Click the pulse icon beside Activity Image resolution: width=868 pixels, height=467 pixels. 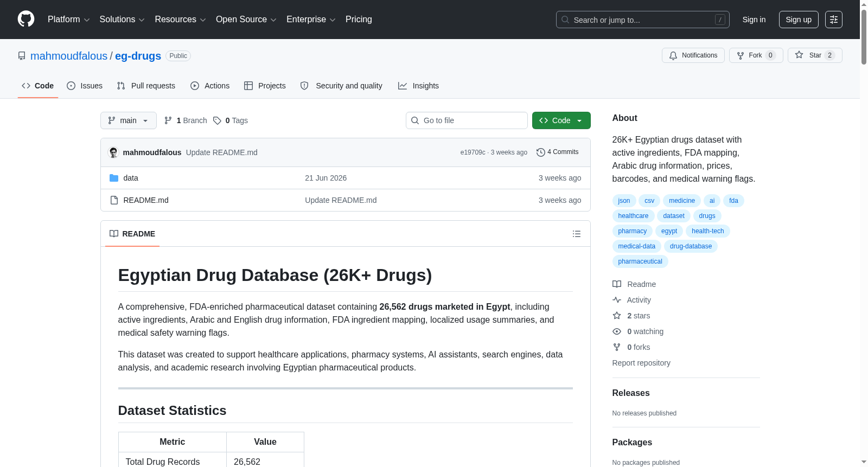point(617,300)
